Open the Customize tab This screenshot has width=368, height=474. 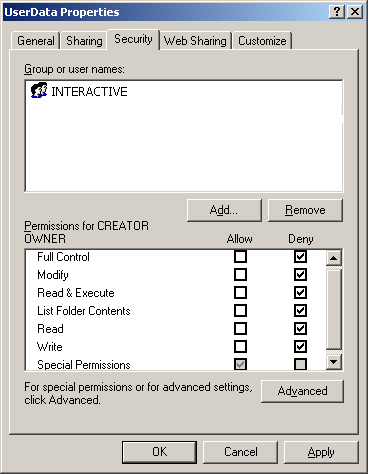(x=262, y=41)
